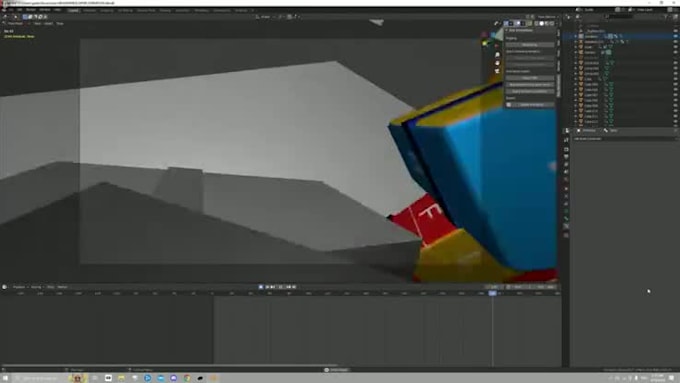Open the viewport View menu

37,23
